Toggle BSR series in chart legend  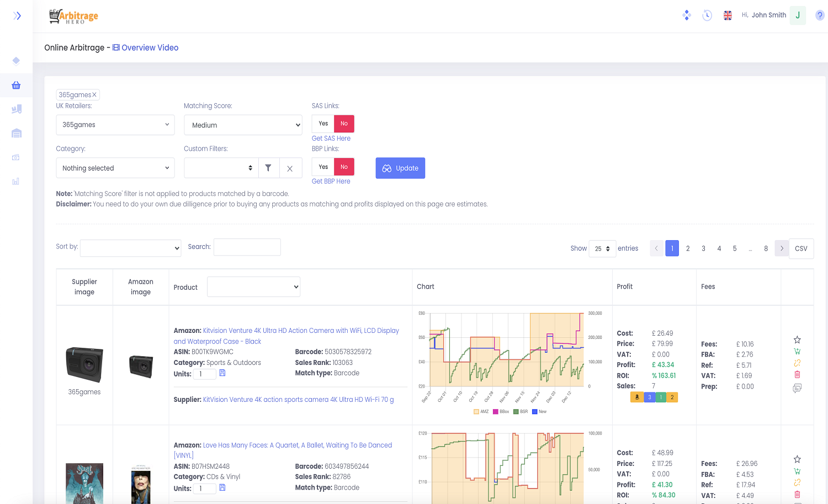point(521,411)
